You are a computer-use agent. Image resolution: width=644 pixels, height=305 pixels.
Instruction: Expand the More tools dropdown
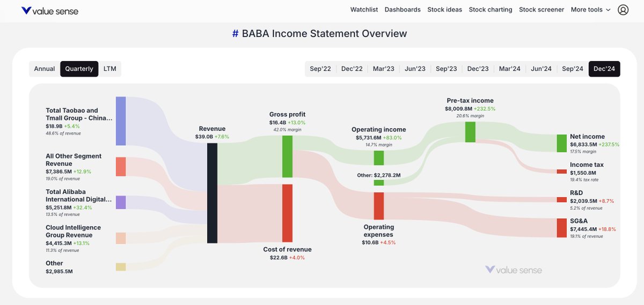[x=590, y=10]
